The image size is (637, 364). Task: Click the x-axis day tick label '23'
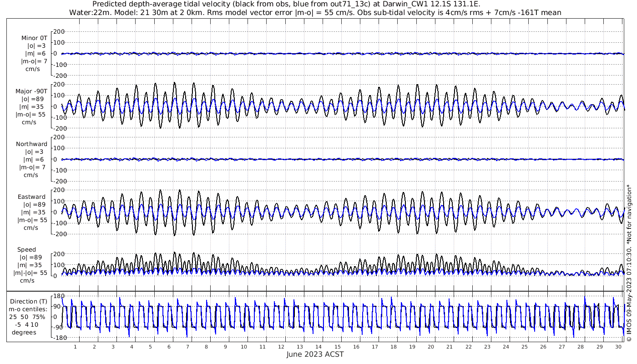click(487, 347)
